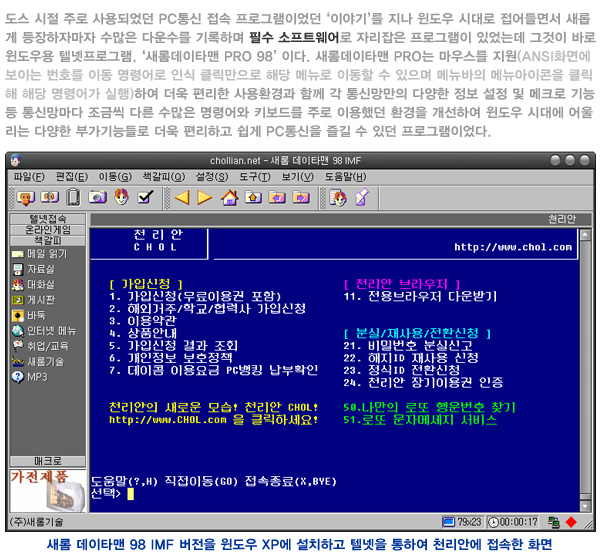The height and width of the screenshot is (556, 600).
Task: Select 24. 천리안 장기이용권 인증
Action: click(x=423, y=382)
